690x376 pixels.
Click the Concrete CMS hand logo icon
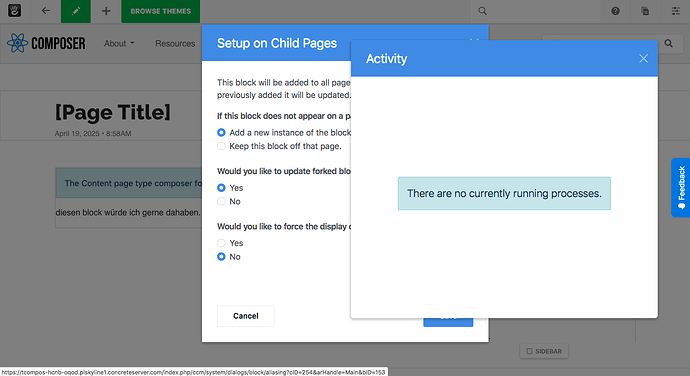coord(15,11)
